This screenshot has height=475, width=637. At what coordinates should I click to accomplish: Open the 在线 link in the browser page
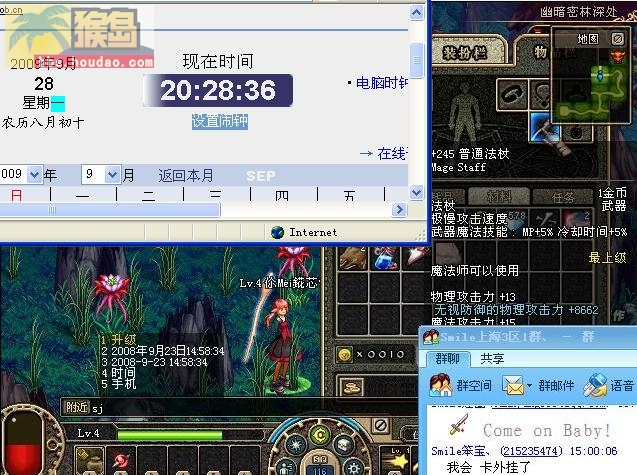tap(392, 154)
